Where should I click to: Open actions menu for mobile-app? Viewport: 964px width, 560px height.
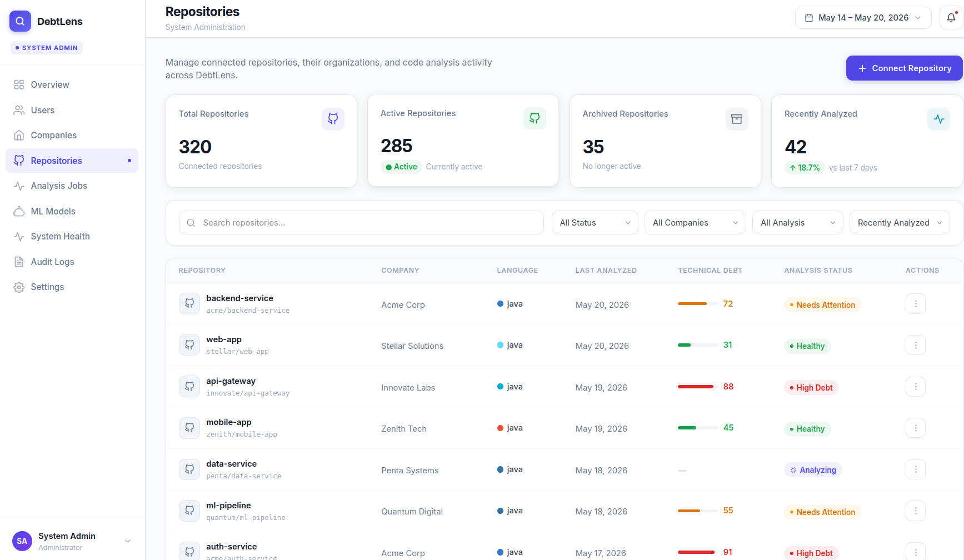click(x=916, y=428)
